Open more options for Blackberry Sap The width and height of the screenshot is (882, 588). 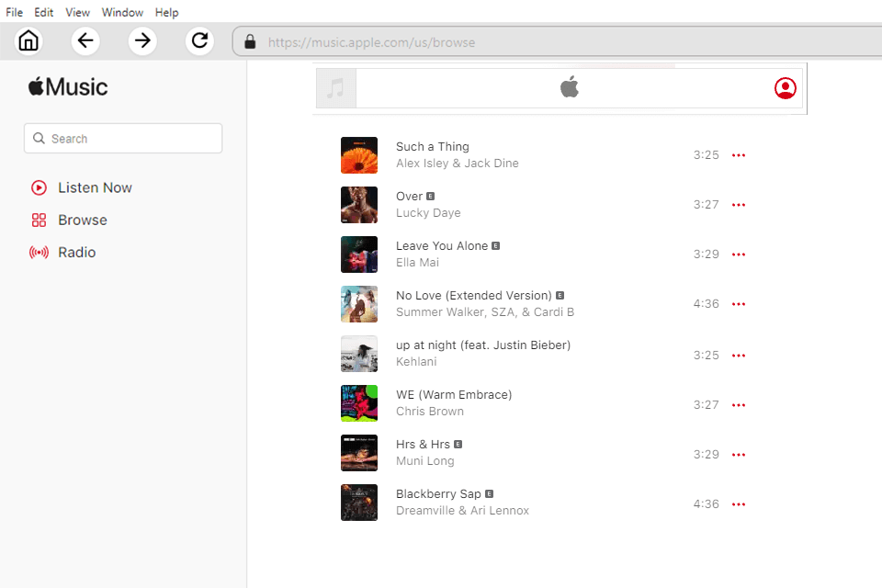(x=739, y=504)
